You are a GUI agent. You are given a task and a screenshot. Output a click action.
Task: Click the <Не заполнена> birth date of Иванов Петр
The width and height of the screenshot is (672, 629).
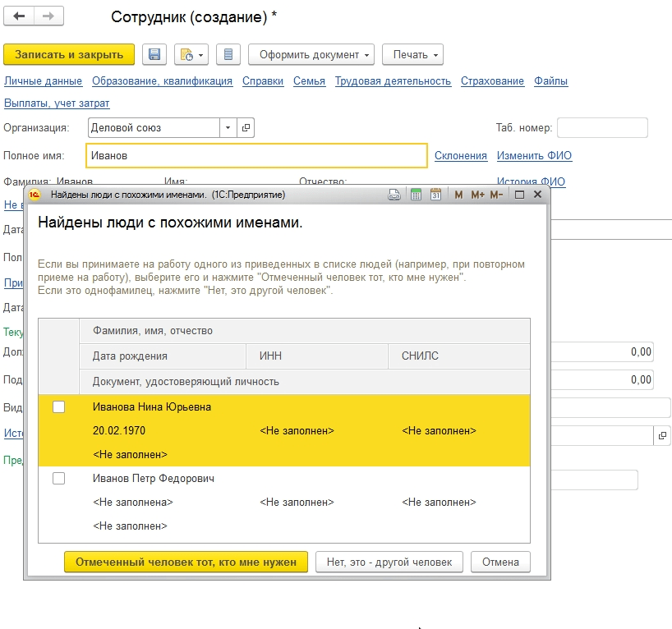pos(133,503)
